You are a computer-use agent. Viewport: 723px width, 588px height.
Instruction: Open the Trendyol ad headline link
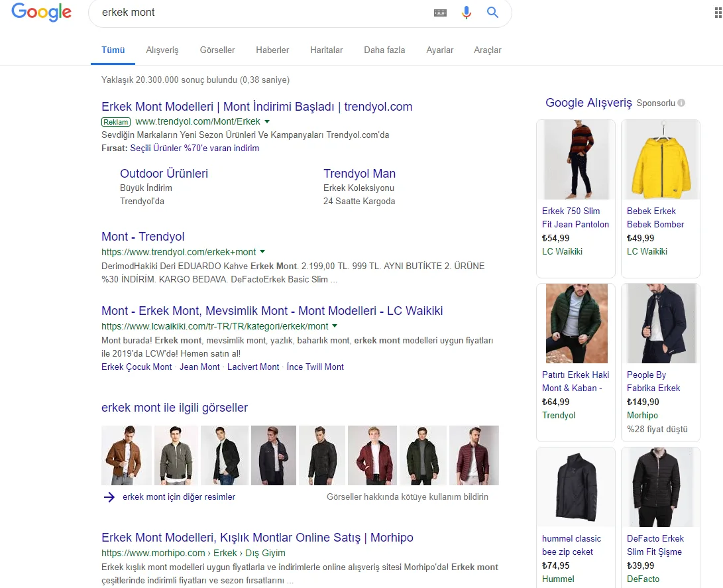pyautogui.click(x=257, y=107)
